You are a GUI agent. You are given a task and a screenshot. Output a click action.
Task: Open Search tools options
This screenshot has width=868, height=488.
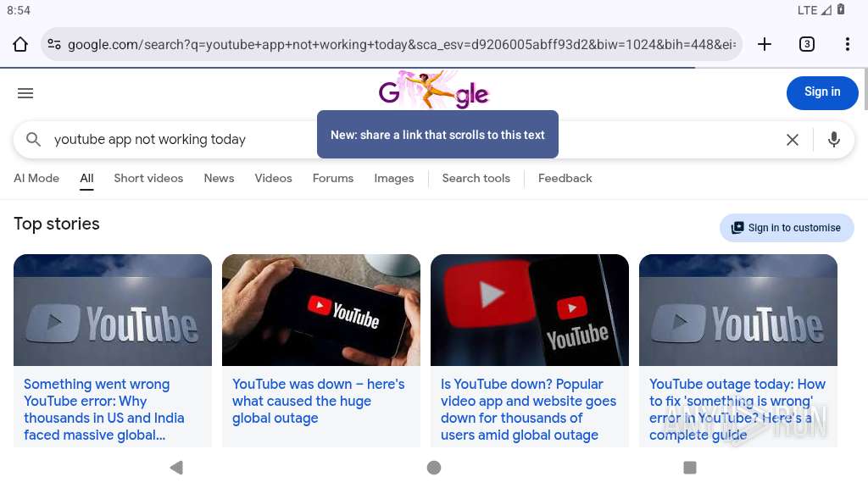[x=476, y=178]
